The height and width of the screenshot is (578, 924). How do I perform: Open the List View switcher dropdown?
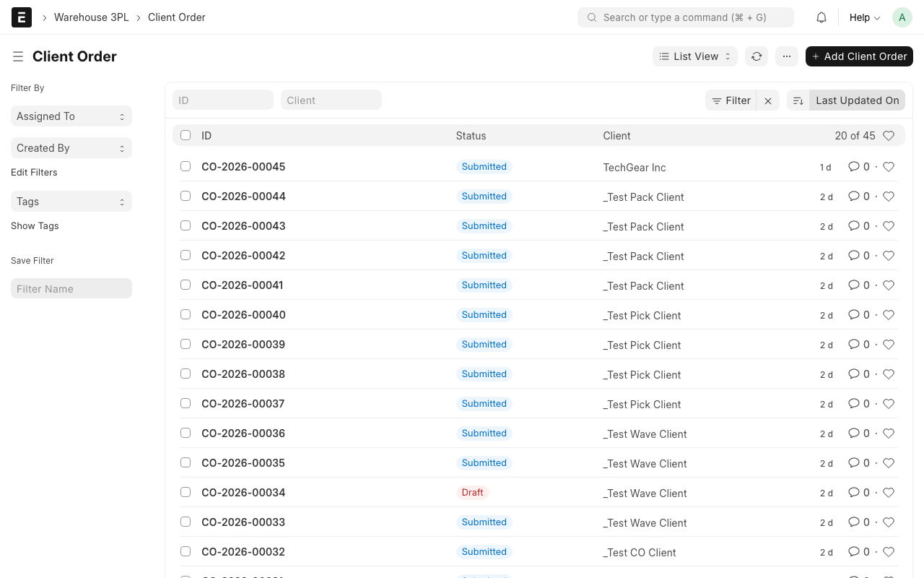pos(694,56)
